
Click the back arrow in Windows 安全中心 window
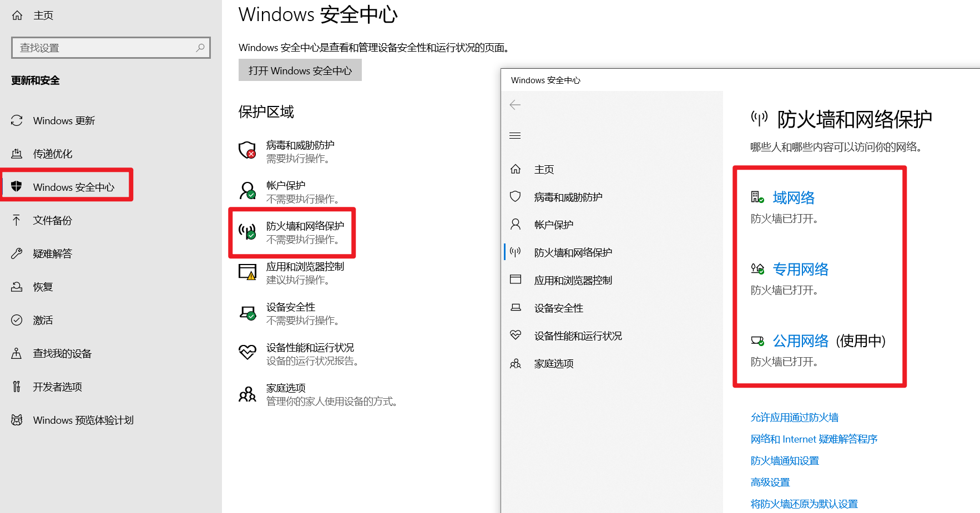coord(515,105)
